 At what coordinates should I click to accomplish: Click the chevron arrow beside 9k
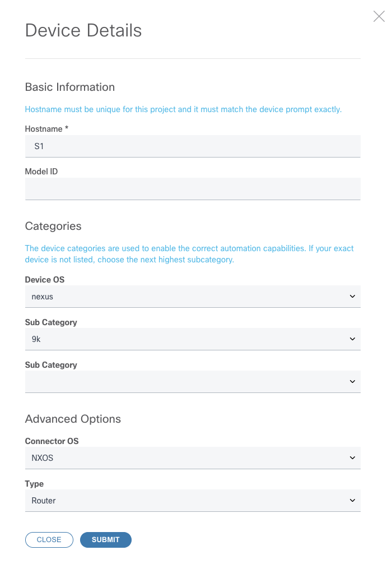coord(352,339)
